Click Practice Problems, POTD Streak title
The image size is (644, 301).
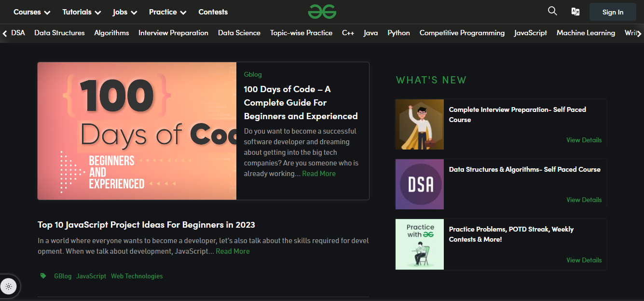click(x=511, y=234)
